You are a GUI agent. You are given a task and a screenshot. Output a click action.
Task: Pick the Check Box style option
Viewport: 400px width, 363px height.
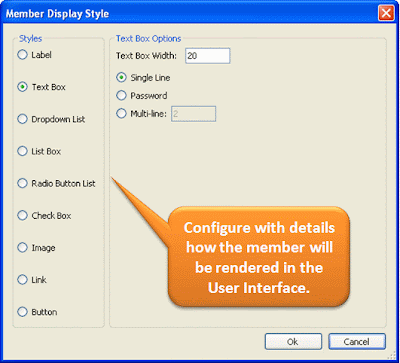click(x=22, y=216)
